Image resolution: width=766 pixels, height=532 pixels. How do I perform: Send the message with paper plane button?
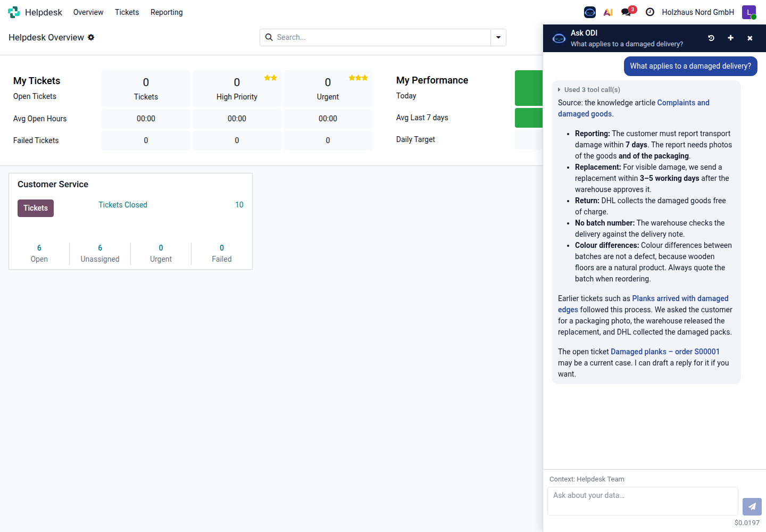pyautogui.click(x=752, y=506)
